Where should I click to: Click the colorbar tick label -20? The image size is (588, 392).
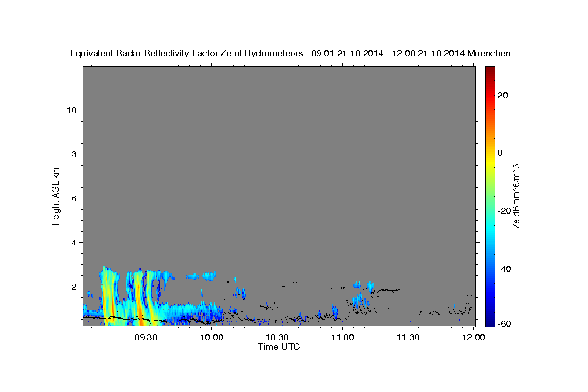point(504,211)
